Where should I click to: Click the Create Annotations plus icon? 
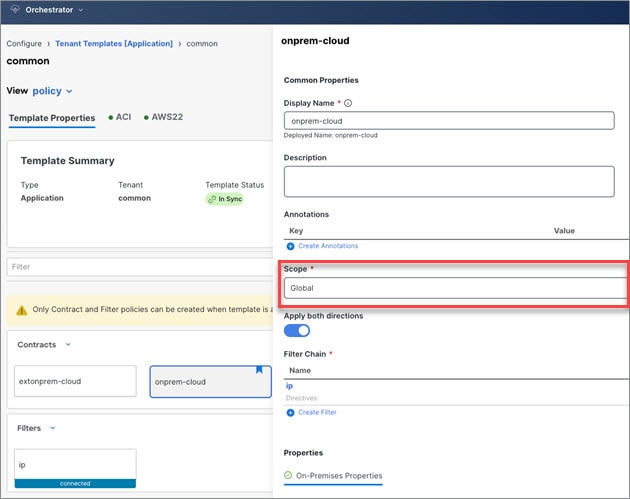[x=290, y=246]
